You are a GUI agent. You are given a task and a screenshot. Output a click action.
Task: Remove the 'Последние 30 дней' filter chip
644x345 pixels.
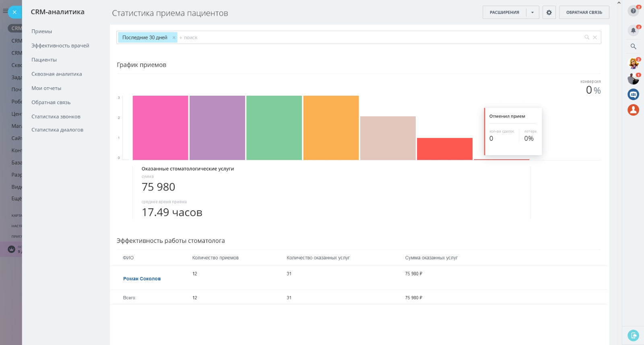pos(174,38)
